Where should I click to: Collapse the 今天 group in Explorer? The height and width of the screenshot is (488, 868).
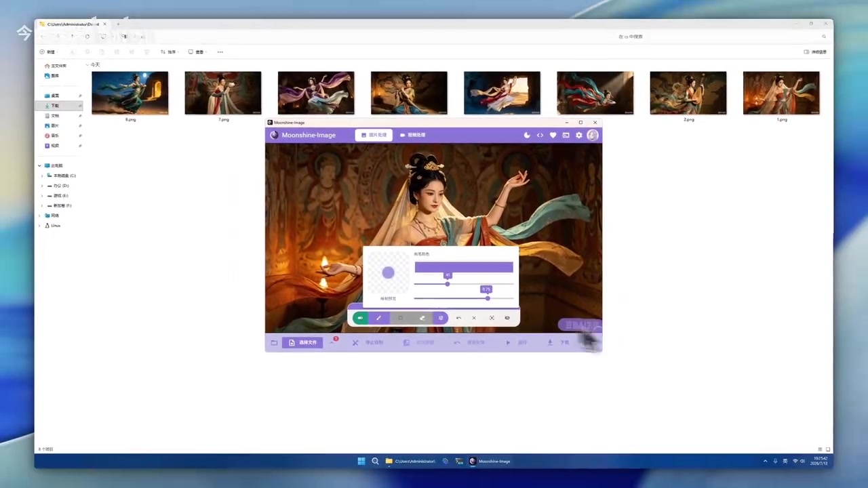87,65
